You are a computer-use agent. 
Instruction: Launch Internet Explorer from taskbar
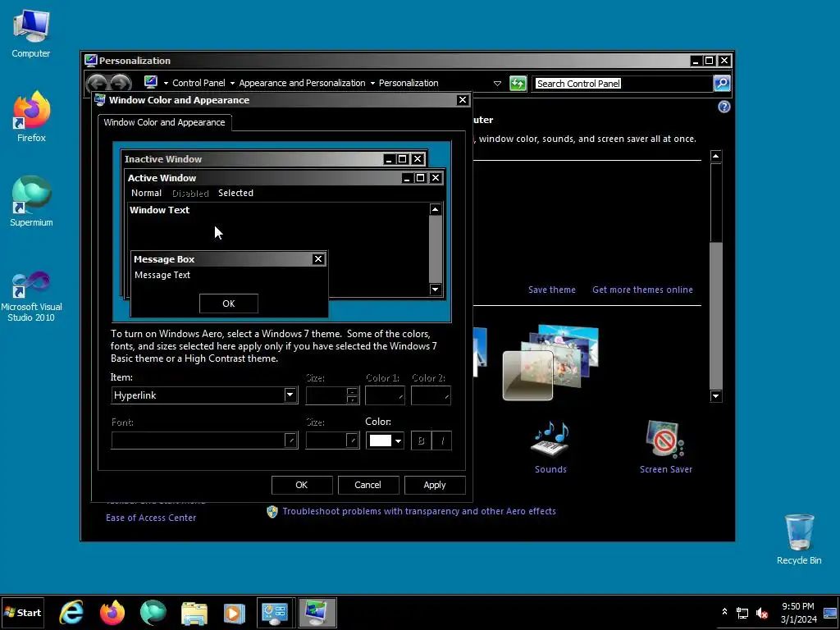pos(71,612)
